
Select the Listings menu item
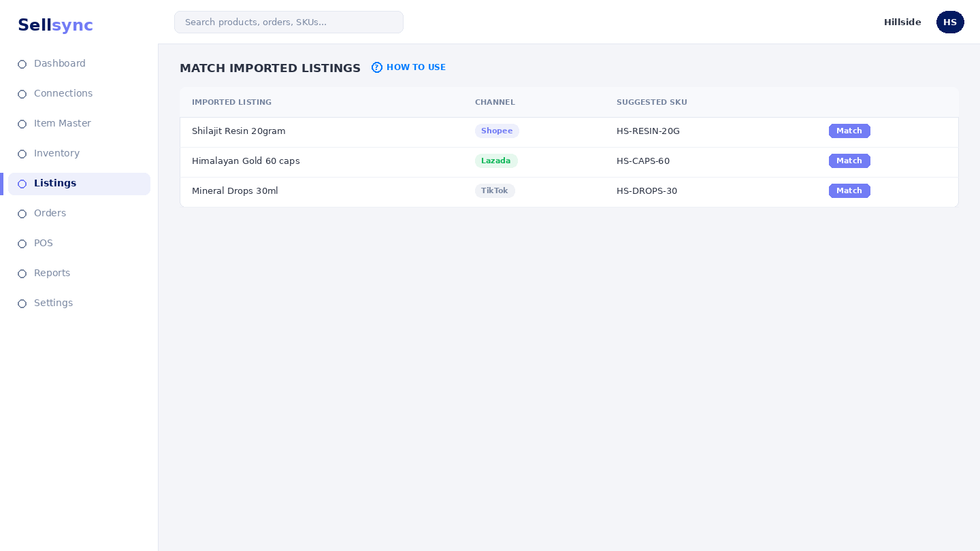[79, 184]
